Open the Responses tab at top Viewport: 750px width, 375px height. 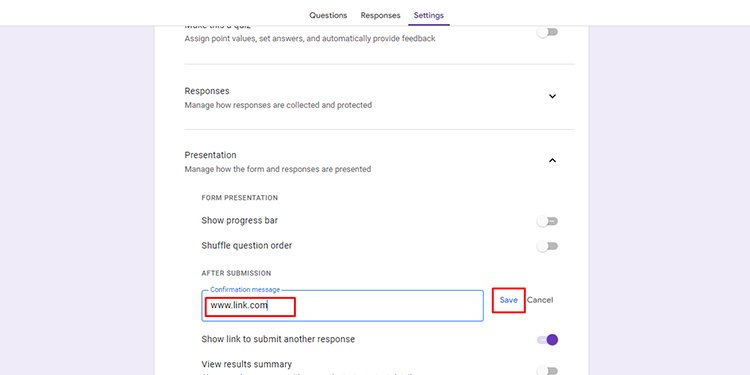[x=380, y=15]
